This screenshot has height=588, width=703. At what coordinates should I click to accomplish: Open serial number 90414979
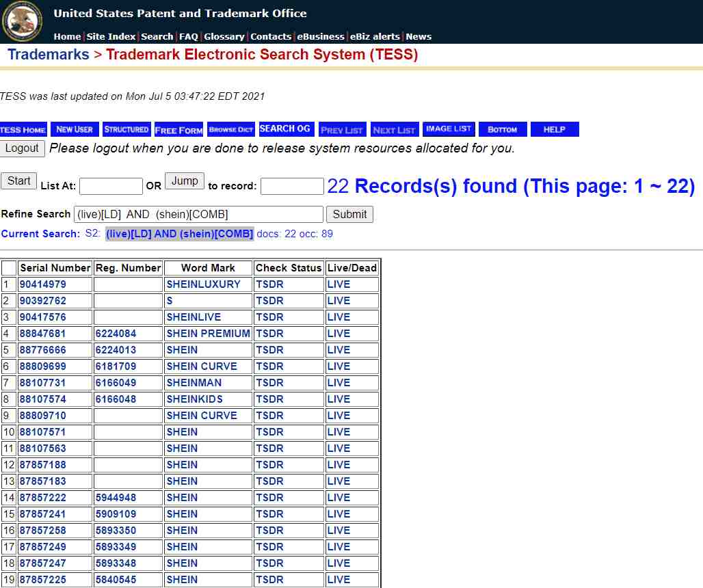pyautogui.click(x=42, y=284)
